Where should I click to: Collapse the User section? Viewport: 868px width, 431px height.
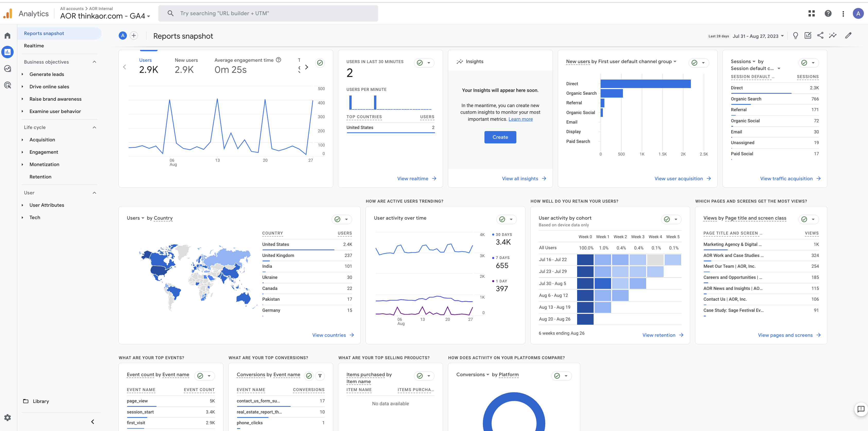[x=94, y=192]
